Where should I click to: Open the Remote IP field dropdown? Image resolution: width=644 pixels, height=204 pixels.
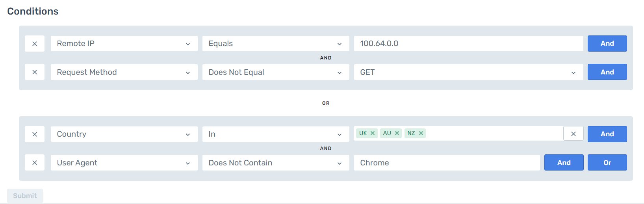click(124, 44)
